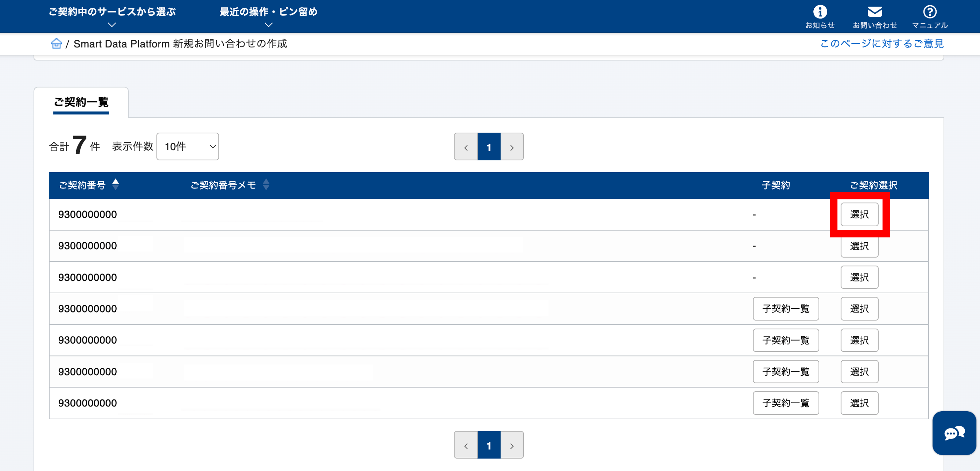Go to next page in top pagination
This screenshot has height=471, width=980.
[x=512, y=147]
